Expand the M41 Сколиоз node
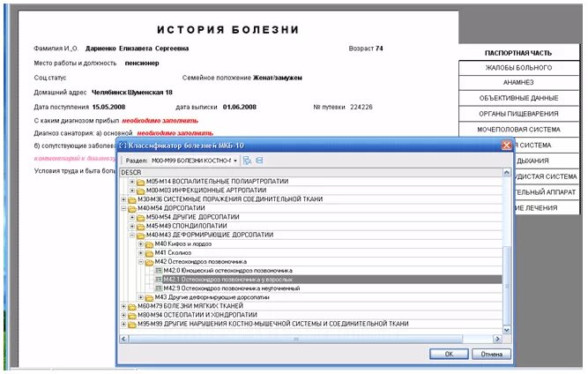This screenshot has width=588, height=374. pos(141,253)
